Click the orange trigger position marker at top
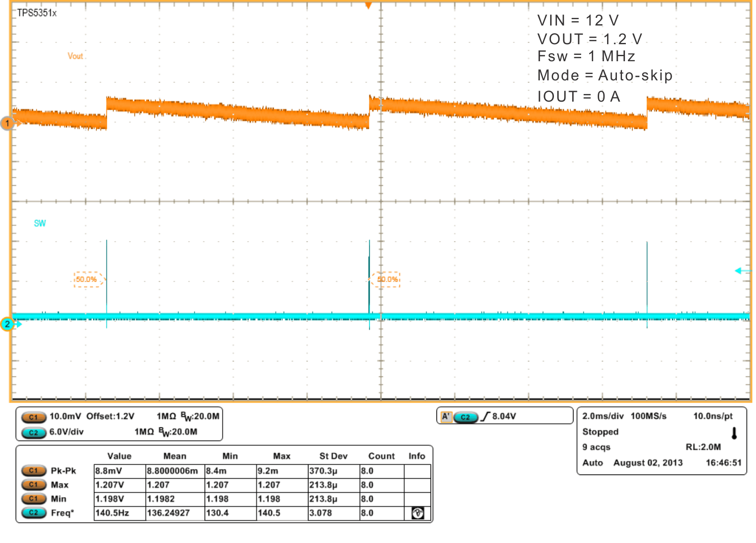This screenshot has width=756, height=543. coord(368,5)
